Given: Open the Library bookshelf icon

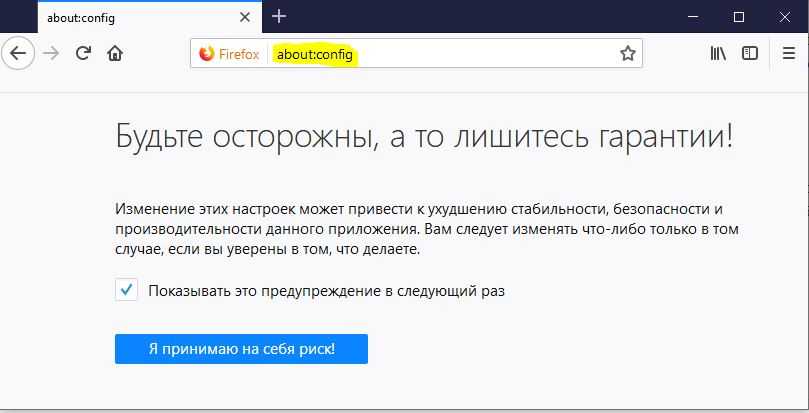Looking at the screenshot, I should 718,54.
